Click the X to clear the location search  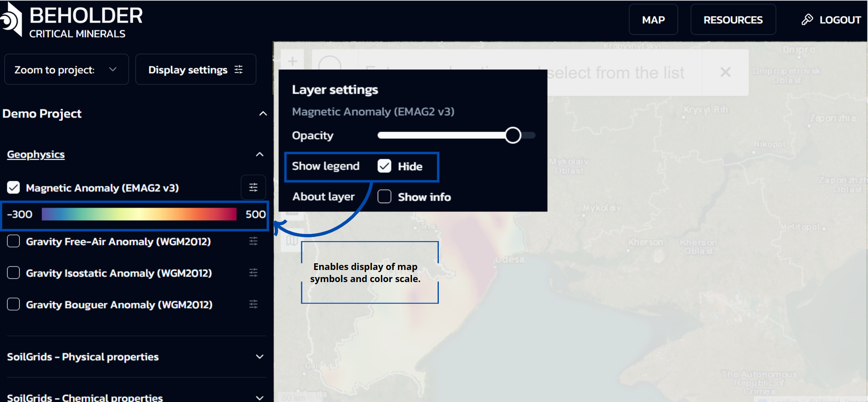pyautogui.click(x=725, y=72)
